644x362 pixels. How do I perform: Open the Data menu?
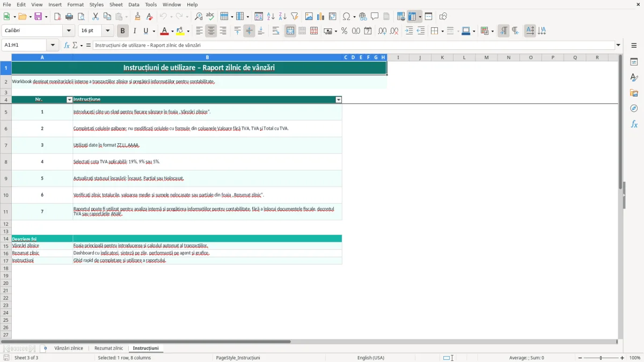click(x=134, y=4)
